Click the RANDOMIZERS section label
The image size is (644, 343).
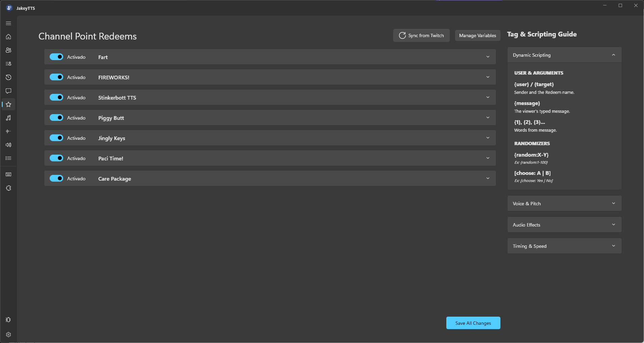pyautogui.click(x=532, y=143)
